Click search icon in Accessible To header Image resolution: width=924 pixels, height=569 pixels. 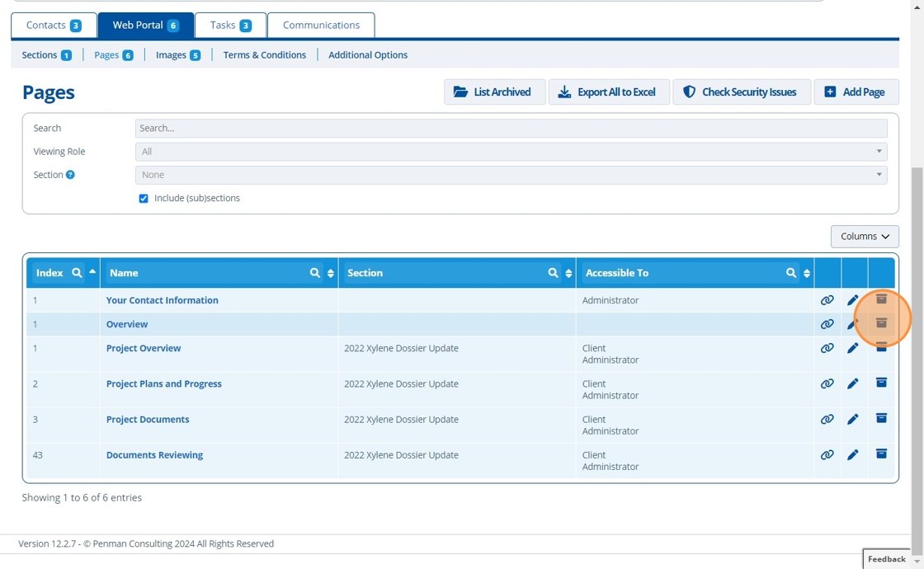[791, 273]
